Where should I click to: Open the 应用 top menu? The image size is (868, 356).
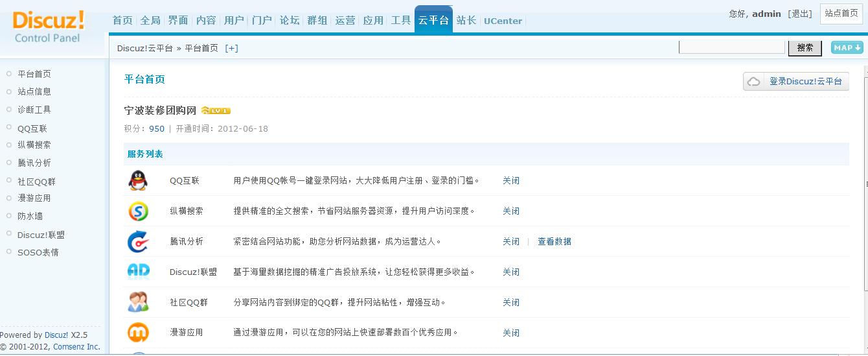pyautogui.click(x=373, y=20)
